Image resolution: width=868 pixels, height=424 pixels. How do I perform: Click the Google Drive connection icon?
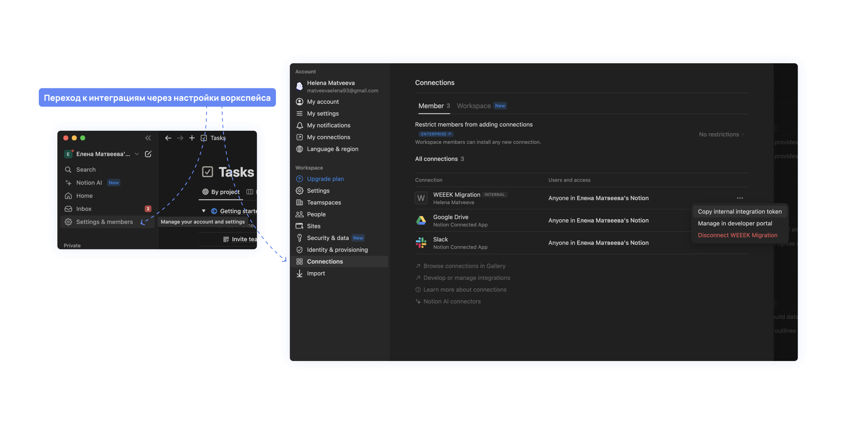click(x=421, y=221)
